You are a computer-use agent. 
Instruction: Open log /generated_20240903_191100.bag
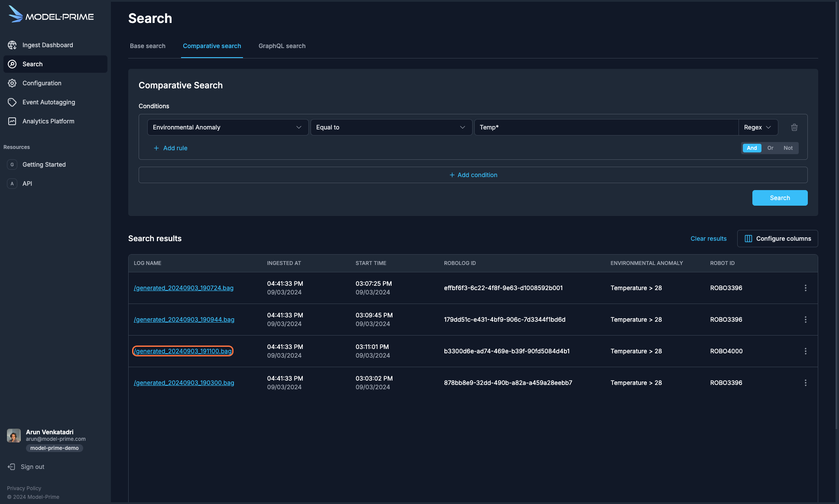coord(183,351)
